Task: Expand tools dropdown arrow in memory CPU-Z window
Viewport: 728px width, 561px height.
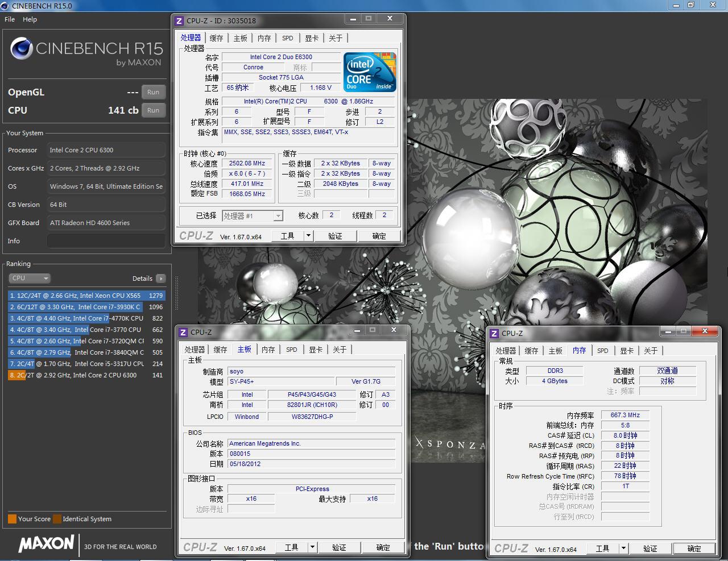Action: pyautogui.click(x=623, y=548)
